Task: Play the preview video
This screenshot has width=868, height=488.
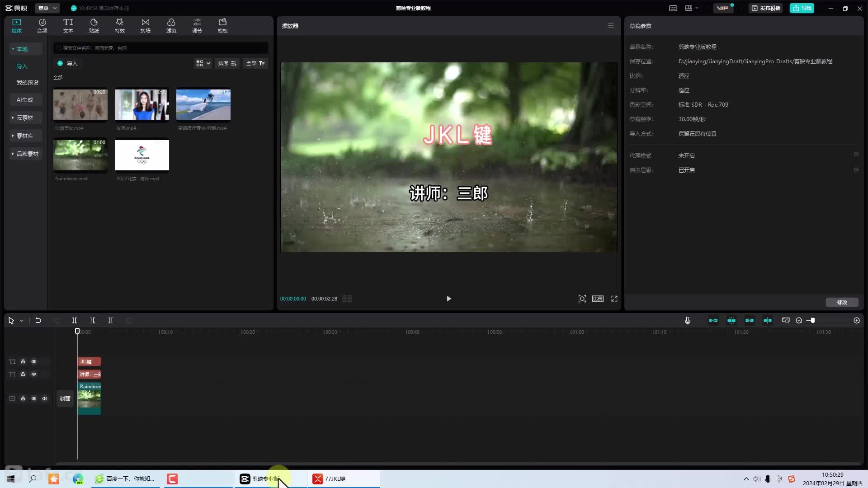Action: click(448, 299)
